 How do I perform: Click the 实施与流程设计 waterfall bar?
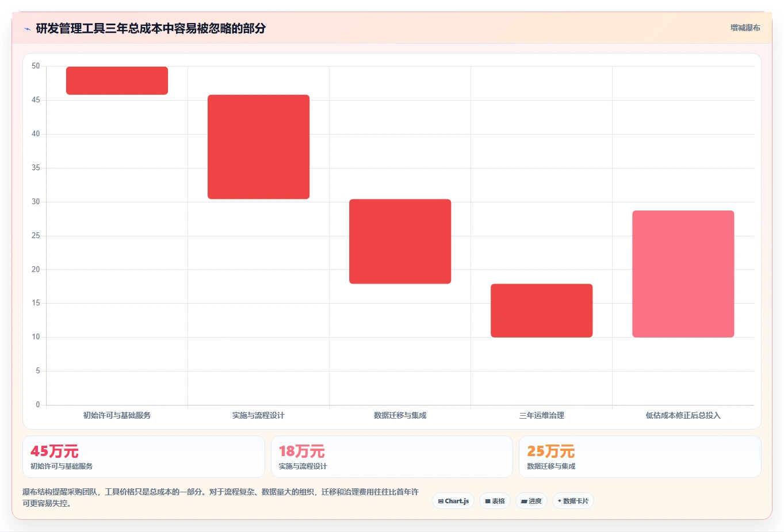[258, 147]
